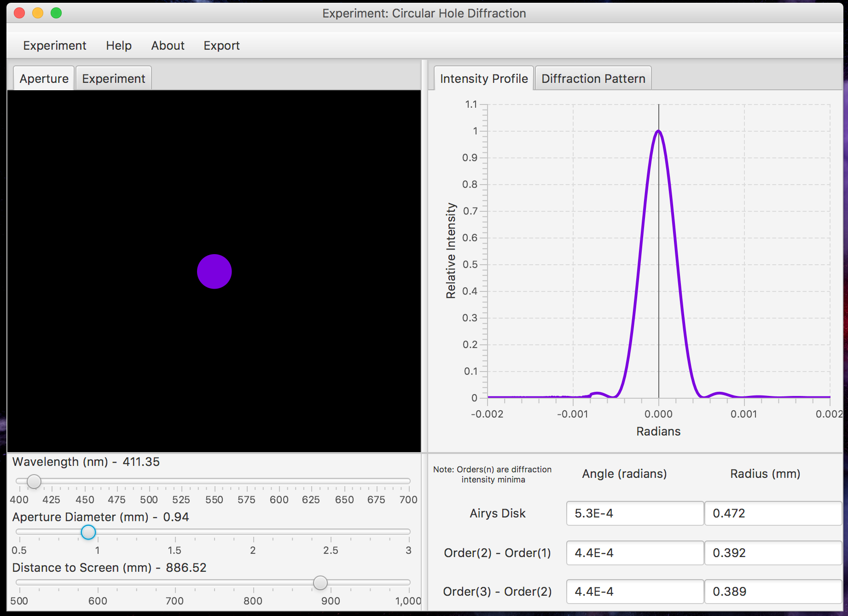Click the yellow minimize window button
Image resolution: width=848 pixels, height=616 pixels.
(x=38, y=13)
